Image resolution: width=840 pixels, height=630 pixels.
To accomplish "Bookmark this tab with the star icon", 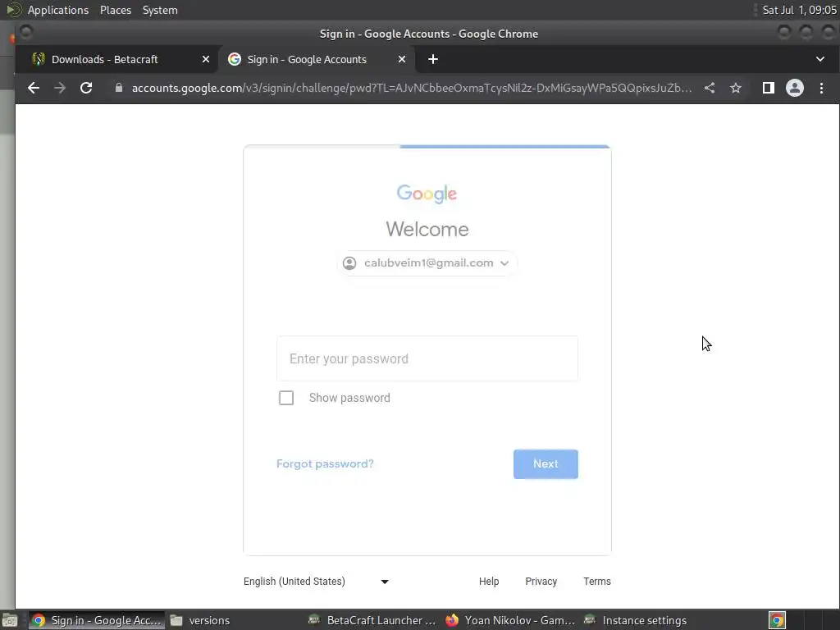I will pos(736,88).
